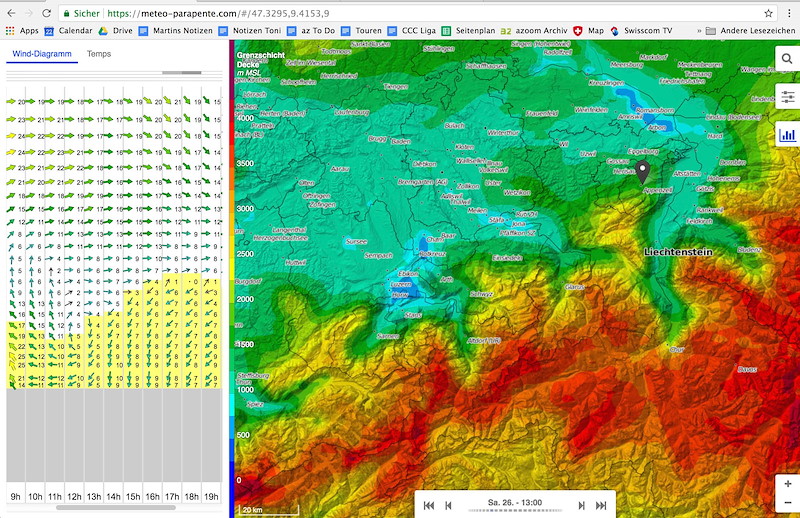Step forward one forecast hour
Screen dimensions: 800x518
(x=581, y=505)
